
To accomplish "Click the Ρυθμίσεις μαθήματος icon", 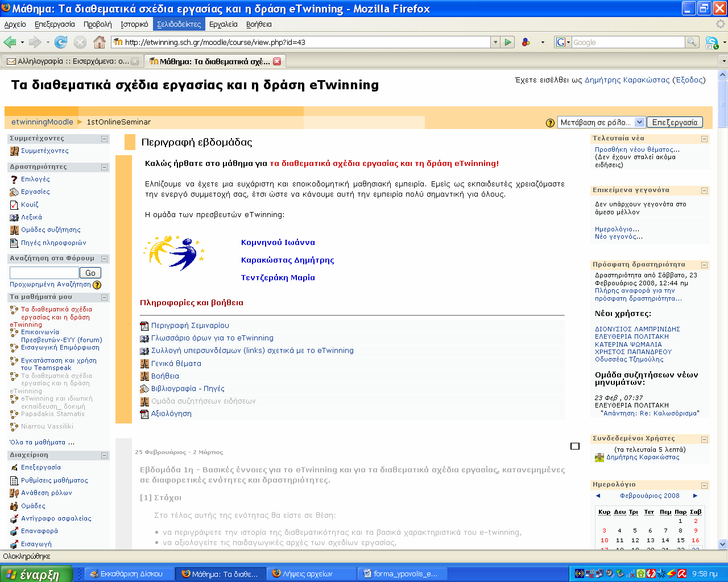I will 15,480.
